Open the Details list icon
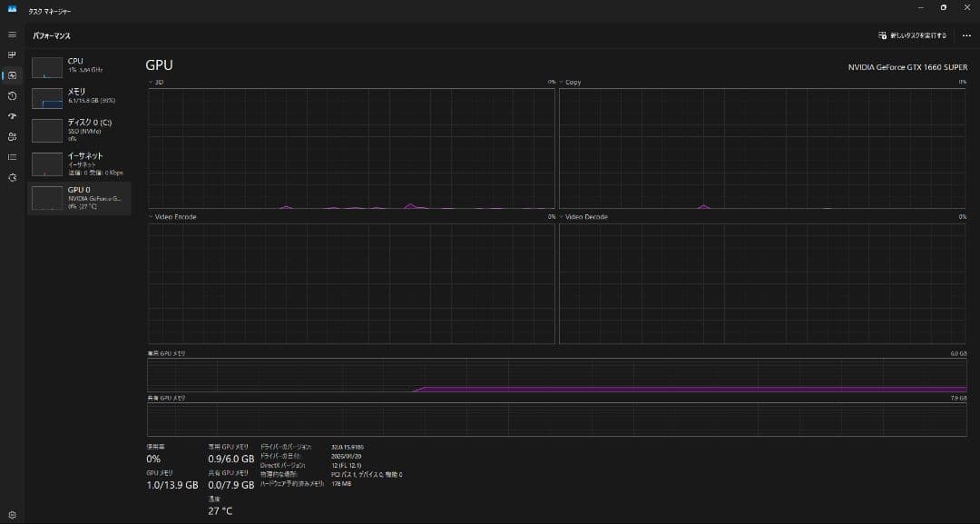 point(12,157)
